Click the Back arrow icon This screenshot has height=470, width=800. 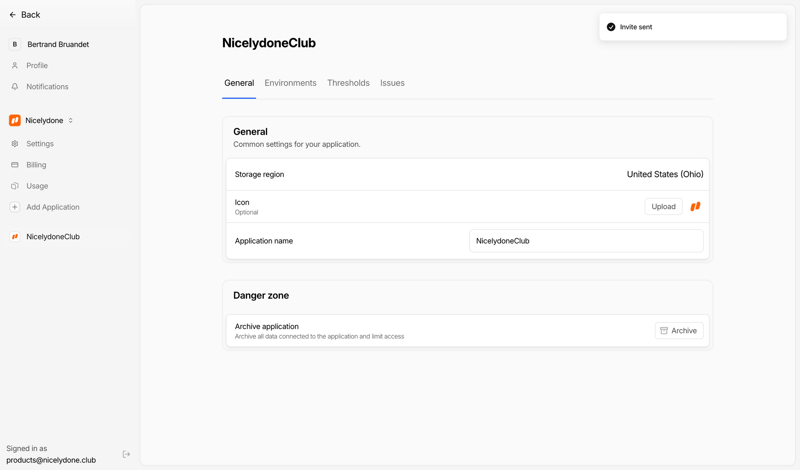pyautogui.click(x=13, y=15)
